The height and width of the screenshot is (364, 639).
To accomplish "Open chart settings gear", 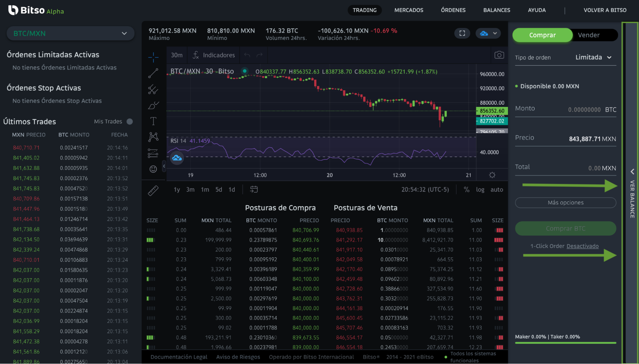I will pos(492,175).
